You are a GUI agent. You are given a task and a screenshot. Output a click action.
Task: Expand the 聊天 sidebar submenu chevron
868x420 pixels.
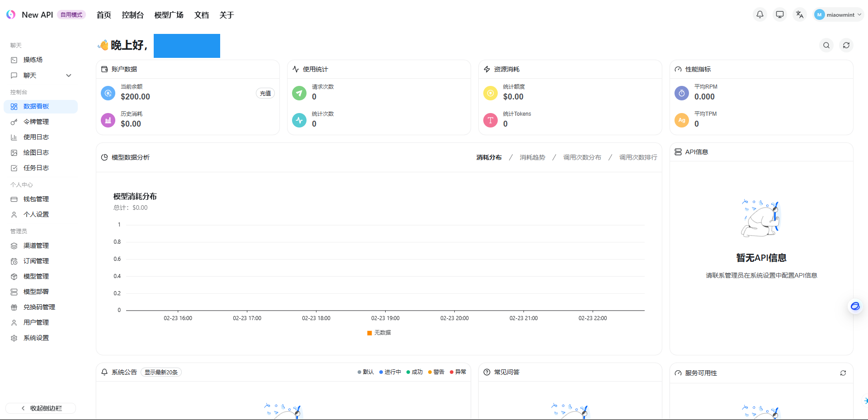(x=69, y=76)
